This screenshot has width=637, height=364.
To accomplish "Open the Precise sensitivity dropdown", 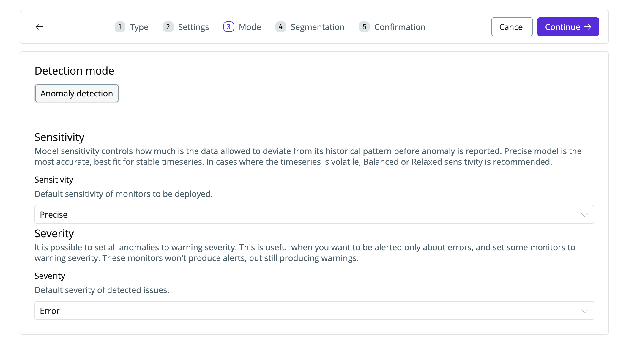I will 309,214.
